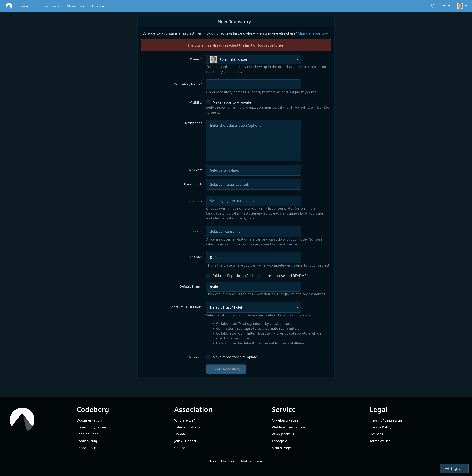Click caret arrow of Signature Trust Model
The width and height of the screenshot is (472, 476).
(x=297, y=307)
